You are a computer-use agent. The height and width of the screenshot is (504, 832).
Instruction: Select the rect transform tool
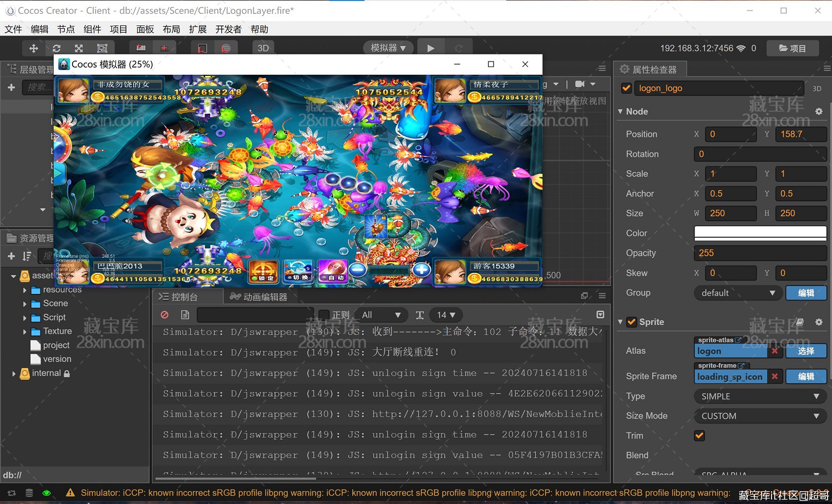102,48
